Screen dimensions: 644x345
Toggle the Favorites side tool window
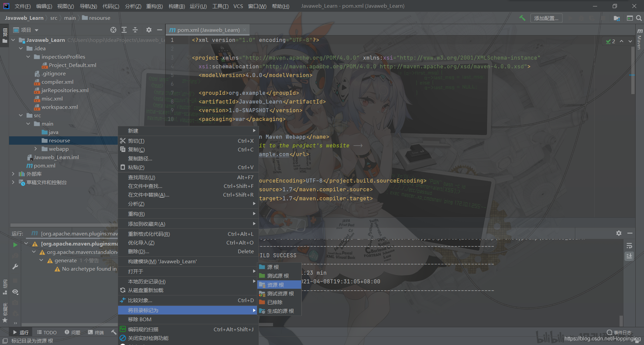point(5,313)
